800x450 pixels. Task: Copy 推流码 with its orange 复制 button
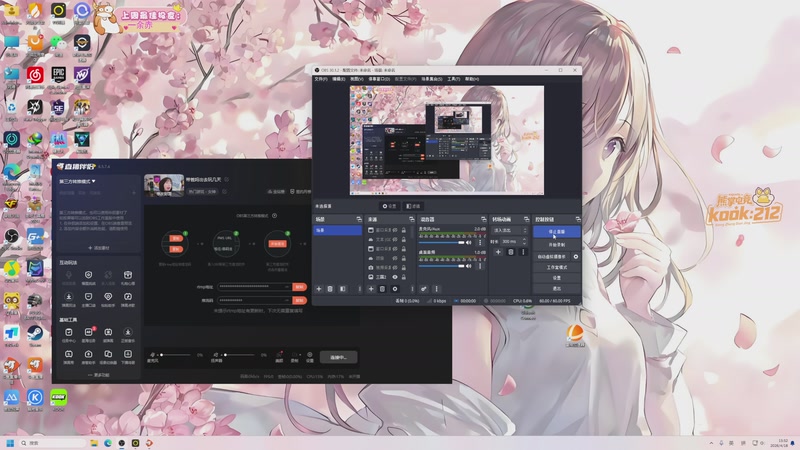click(x=299, y=301)
